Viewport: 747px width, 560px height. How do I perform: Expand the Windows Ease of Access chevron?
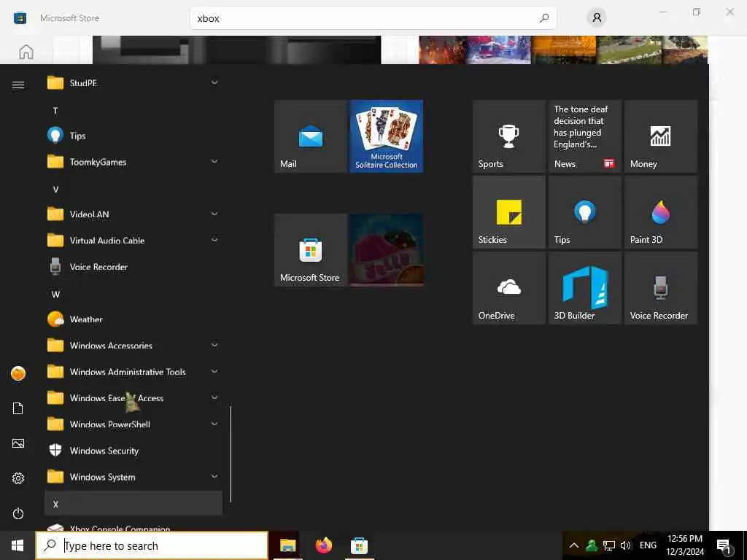214,397
